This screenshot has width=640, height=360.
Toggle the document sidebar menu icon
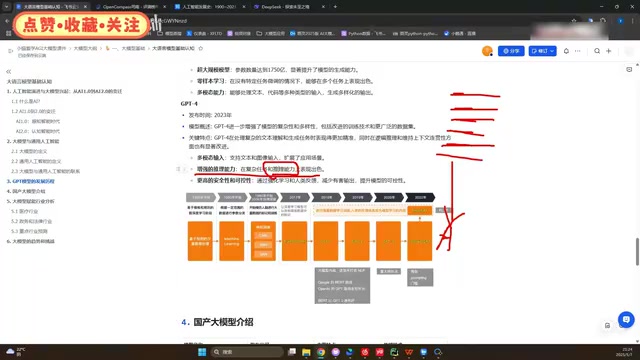10,51
